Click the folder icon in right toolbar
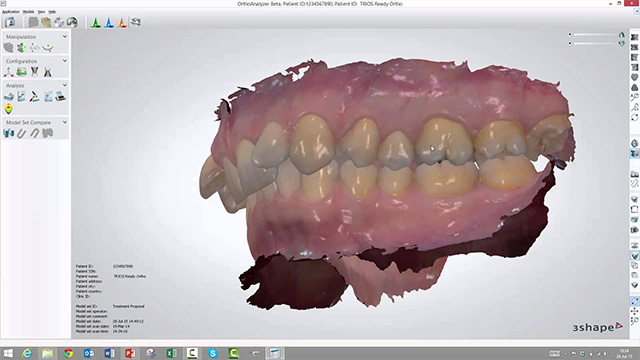The image size is (640, 360). tap(634, 174)
